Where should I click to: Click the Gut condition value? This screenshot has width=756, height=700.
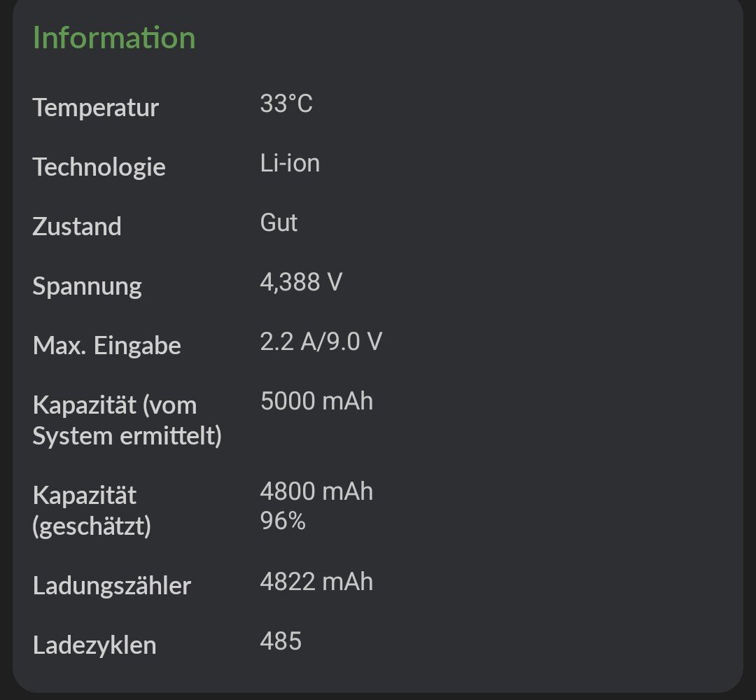pyautogui.click(x=279, y=223)
